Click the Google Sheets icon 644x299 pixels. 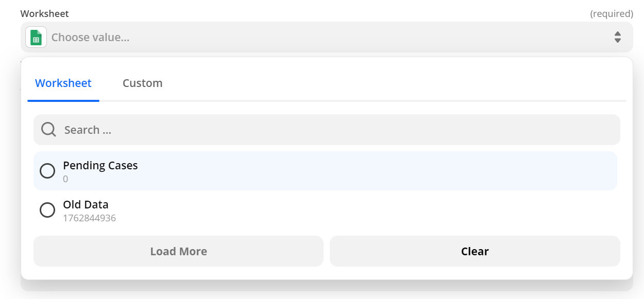coord(36,37)
